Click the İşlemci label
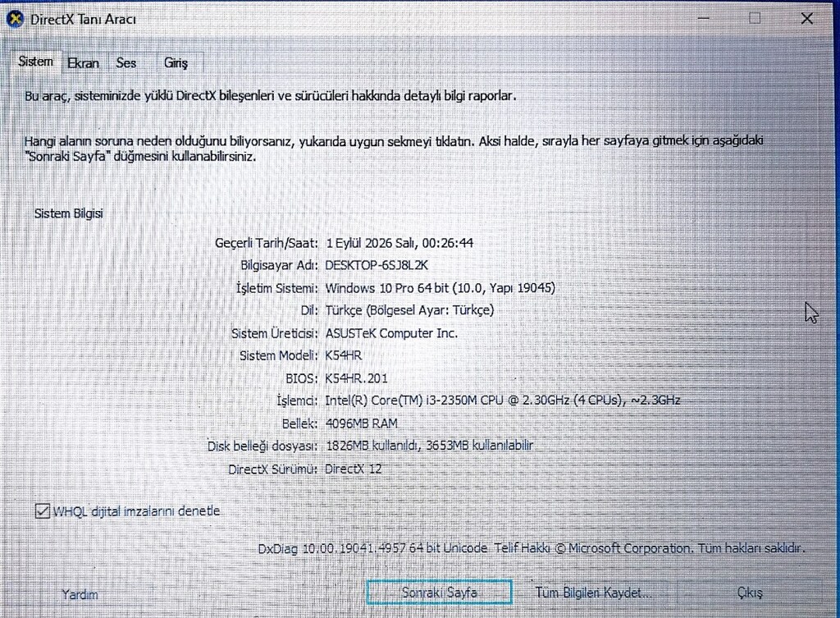 (297, 401)
